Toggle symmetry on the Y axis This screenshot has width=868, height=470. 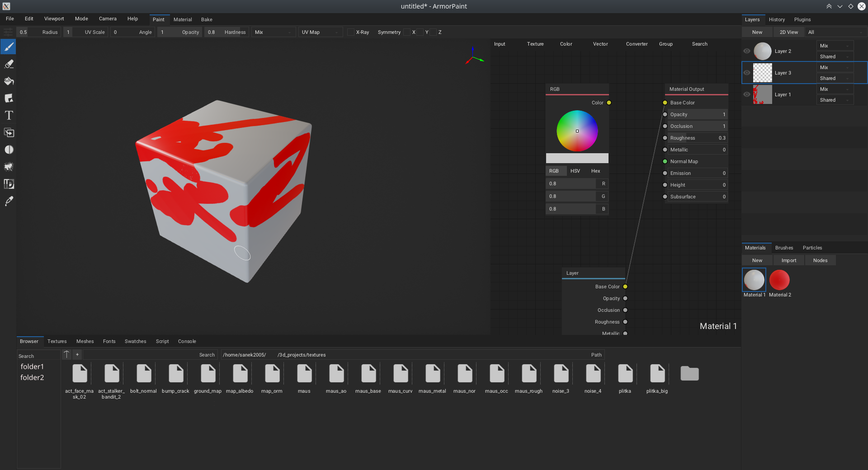pos(420,32)
